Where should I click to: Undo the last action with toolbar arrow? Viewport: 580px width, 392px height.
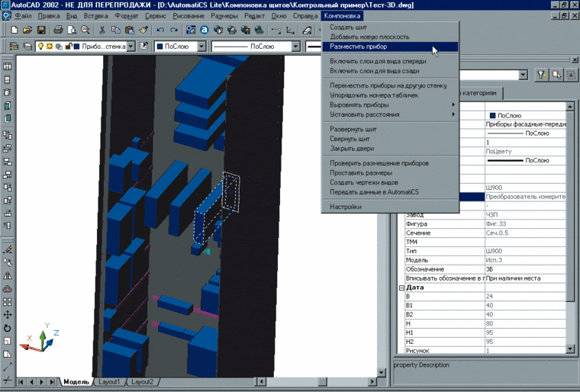[160, 31]
